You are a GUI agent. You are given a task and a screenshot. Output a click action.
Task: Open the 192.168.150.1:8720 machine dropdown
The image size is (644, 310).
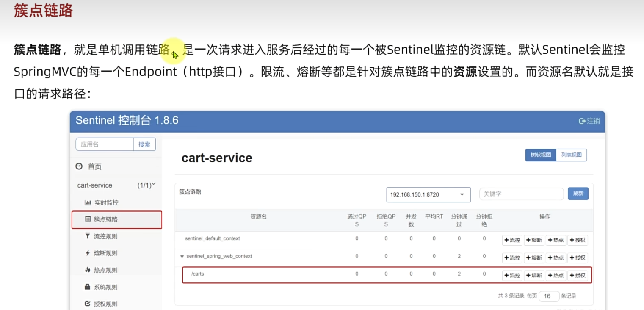[x=428, y=194]
